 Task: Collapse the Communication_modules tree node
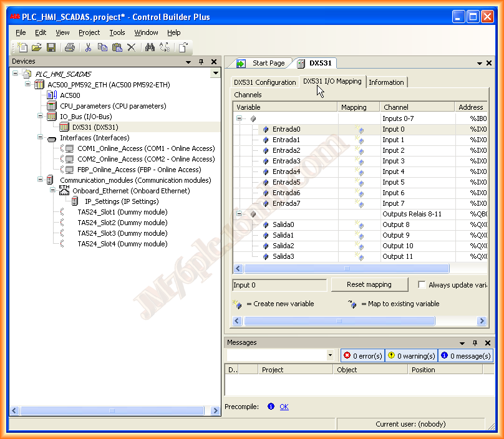point(41,180)
